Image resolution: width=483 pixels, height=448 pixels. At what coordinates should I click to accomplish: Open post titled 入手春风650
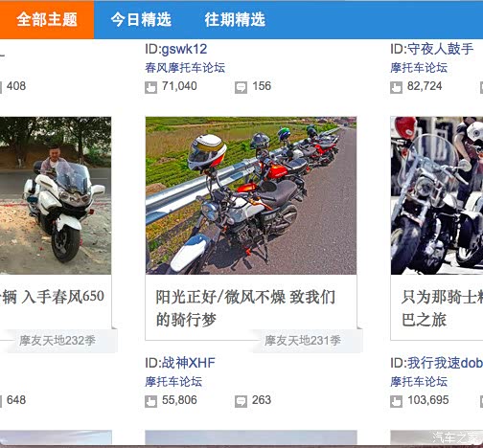coord(53,297)
